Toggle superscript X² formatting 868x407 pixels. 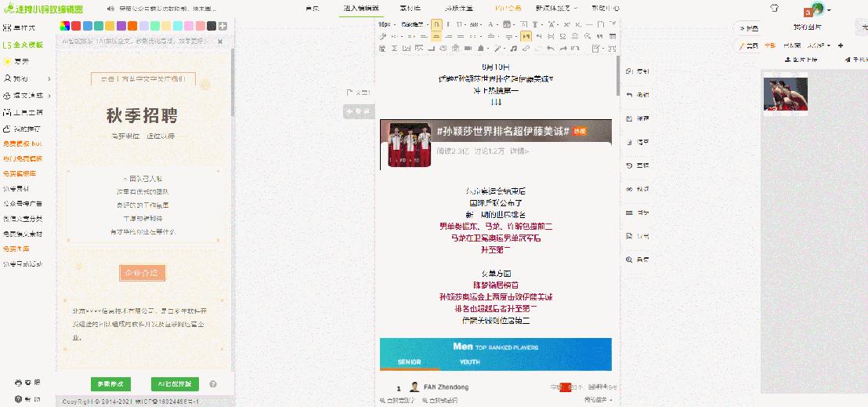coord(567,24)
